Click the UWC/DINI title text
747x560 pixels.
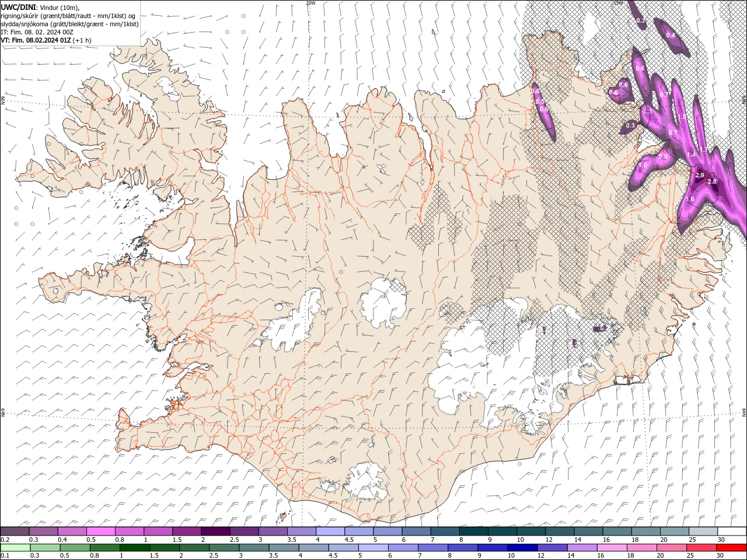click(x=18, y=7)
